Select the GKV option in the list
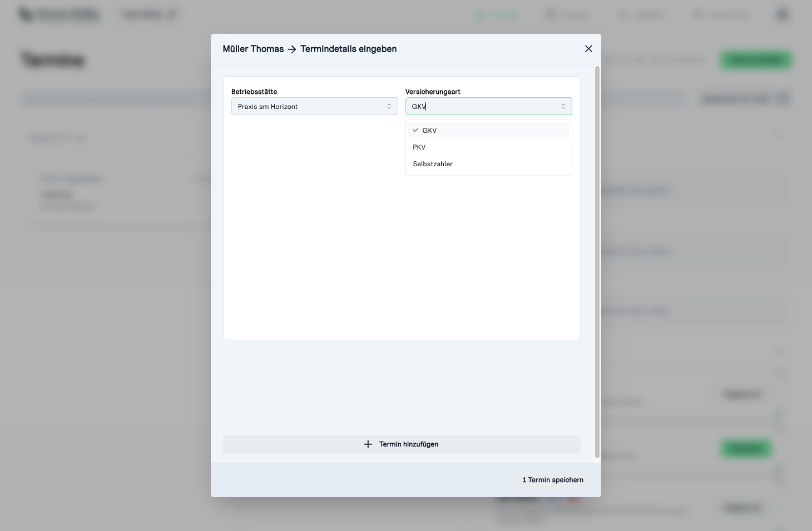Screen dimensions: 812x531 (x=488, y=131)
